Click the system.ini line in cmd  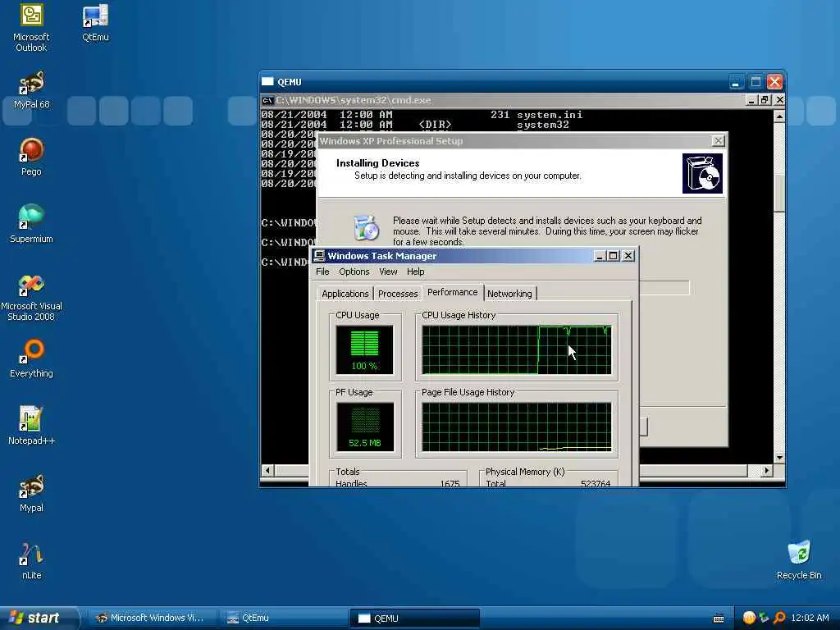pos(422,115)
